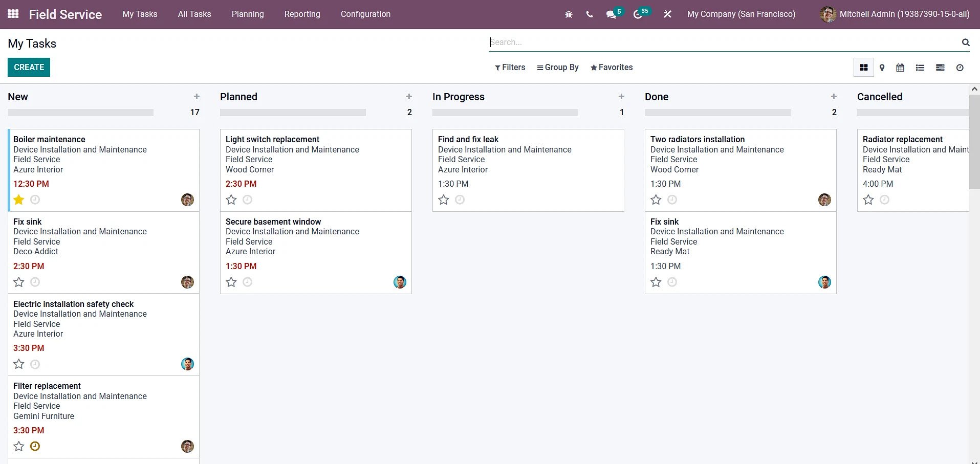The height and width of the screenshot is (464, 980).
Task: Switch to the All Tasks tab
Action: pyautogui.click(x=194, y=14)
